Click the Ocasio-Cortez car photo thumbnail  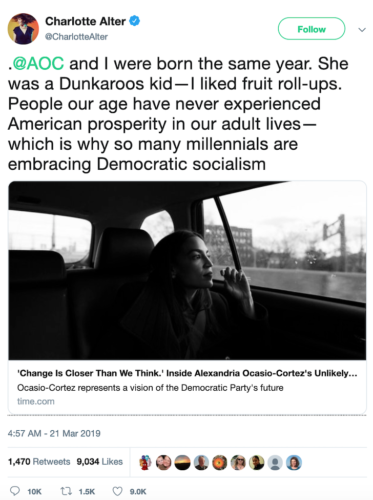[187, 270]
